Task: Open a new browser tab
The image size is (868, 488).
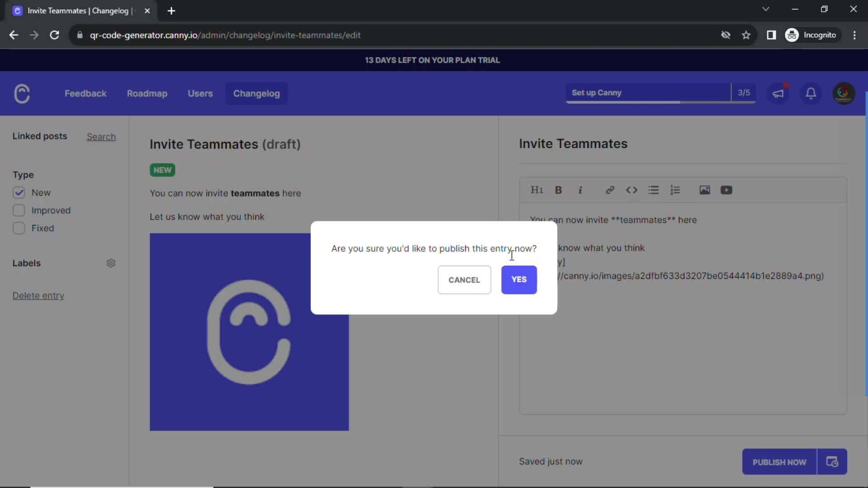Action: click(171, 11)
